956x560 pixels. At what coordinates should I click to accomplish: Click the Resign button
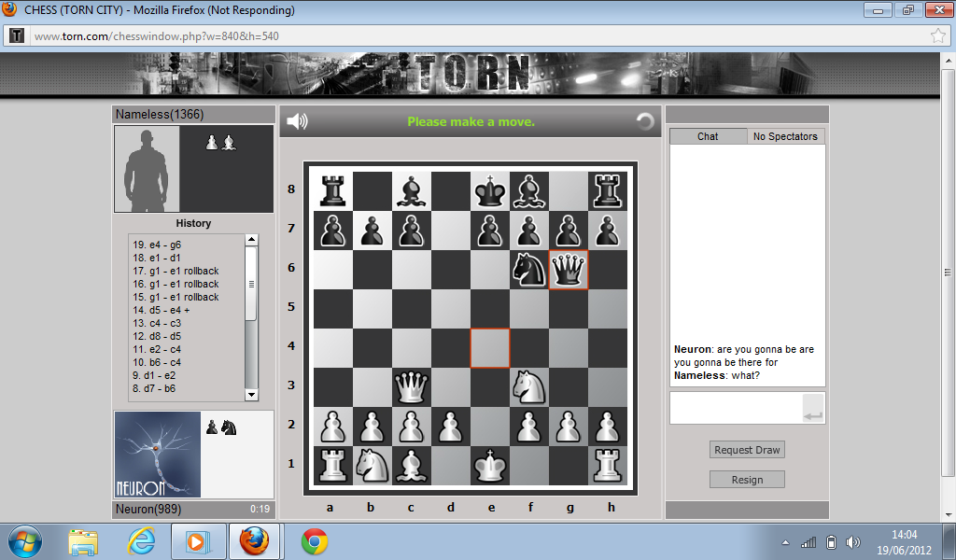tap(747, 480)
